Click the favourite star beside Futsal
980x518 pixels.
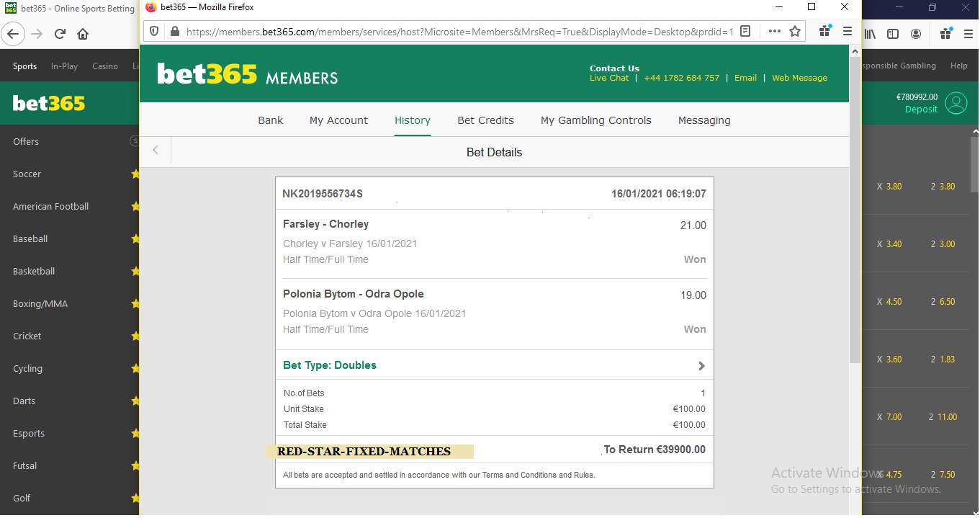[135, 465]
